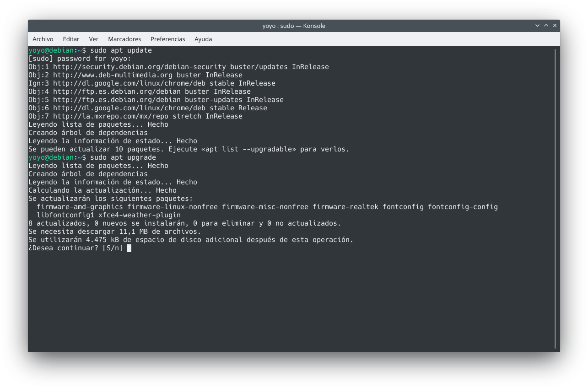Open the Marcadores menu
Image resolution: width=588 pixels, height=388 pixels.
(x=124, y=39)
